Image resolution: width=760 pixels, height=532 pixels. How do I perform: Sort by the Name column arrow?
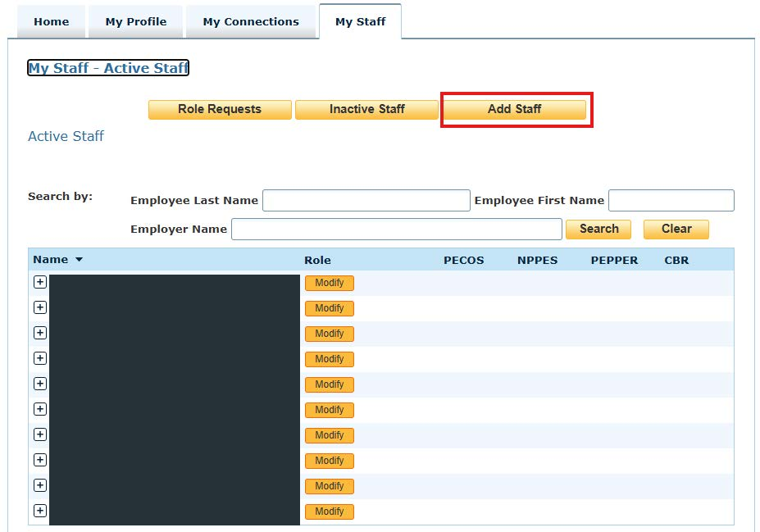[79, 260]
